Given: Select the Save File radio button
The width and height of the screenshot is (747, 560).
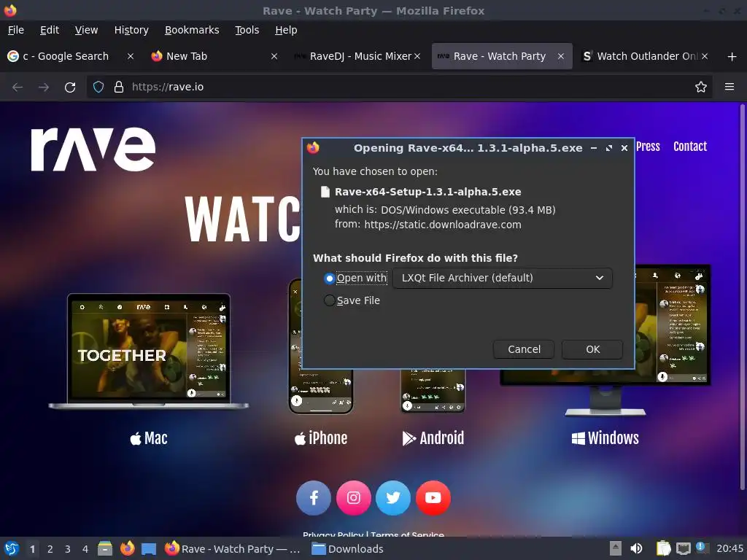Looking at the screenshot, I should point(329,300).
